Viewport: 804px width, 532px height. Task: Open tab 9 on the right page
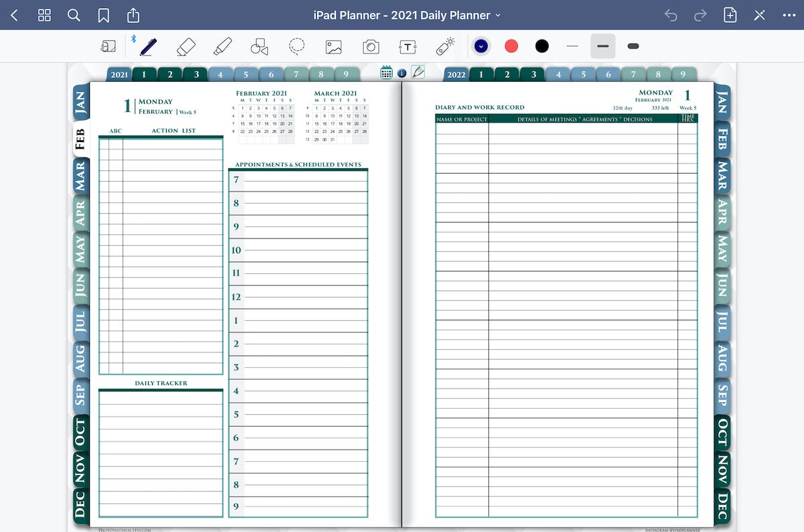click(x=683, y=74)
